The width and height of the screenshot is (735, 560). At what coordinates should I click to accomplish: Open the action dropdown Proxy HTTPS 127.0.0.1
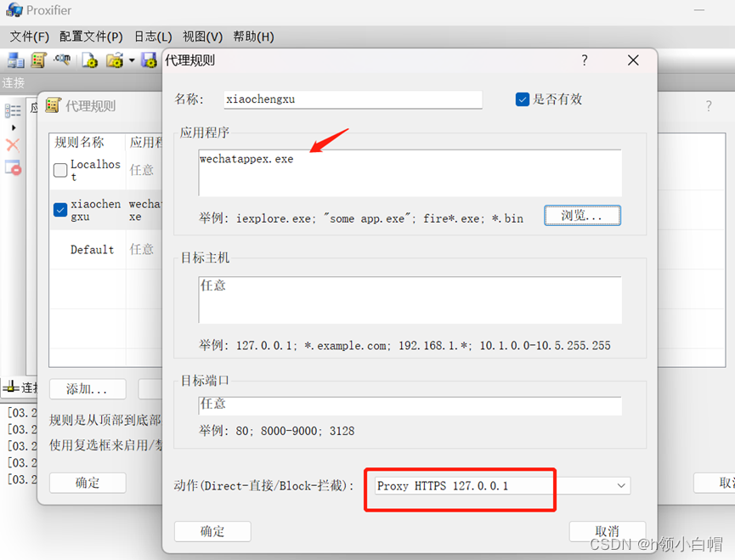click(502, 485)
